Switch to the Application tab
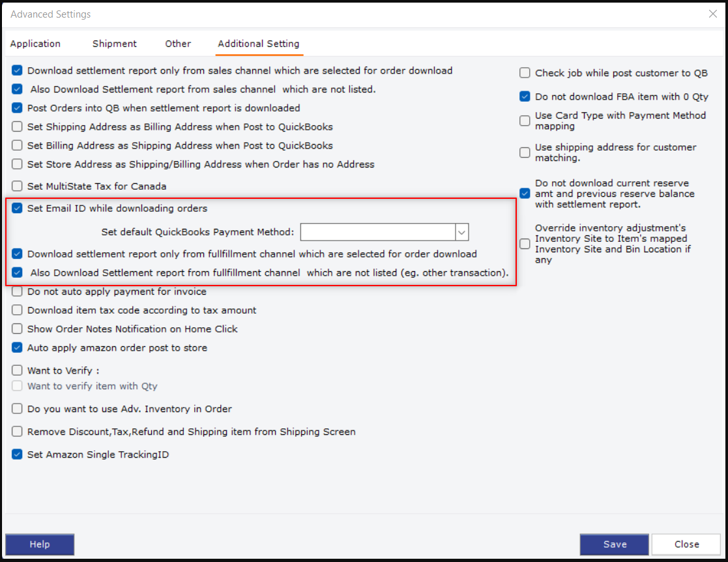 point(35,44)
